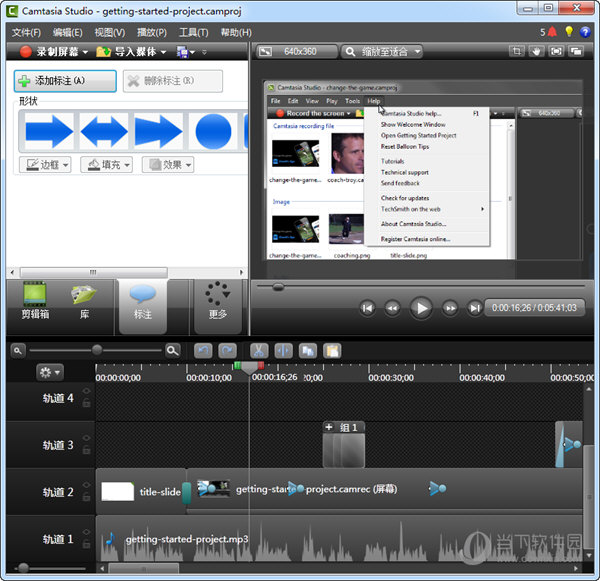Lock Track 4 (轨道 4)
600x581 pixels.
86,403
